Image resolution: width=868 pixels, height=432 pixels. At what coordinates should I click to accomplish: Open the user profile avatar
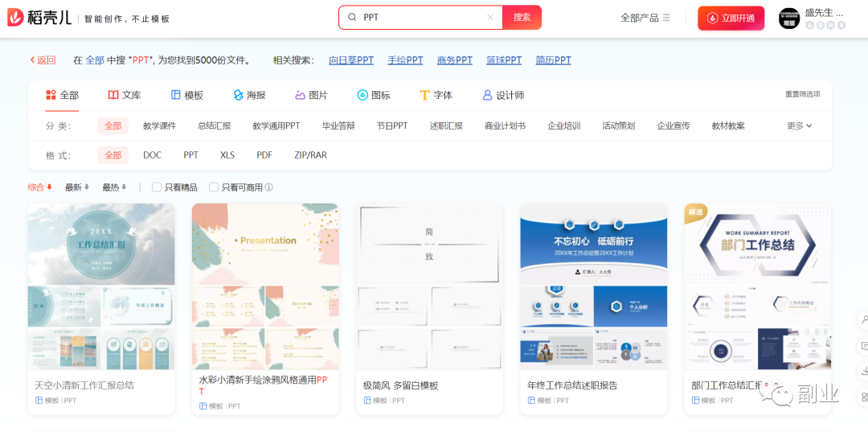(x=789, y=18)
